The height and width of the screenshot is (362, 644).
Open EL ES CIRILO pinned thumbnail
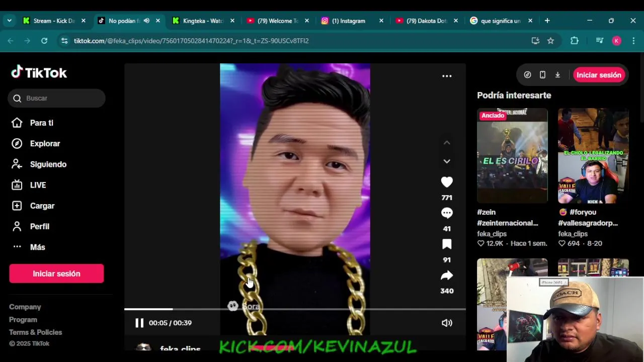click(512, 155)
